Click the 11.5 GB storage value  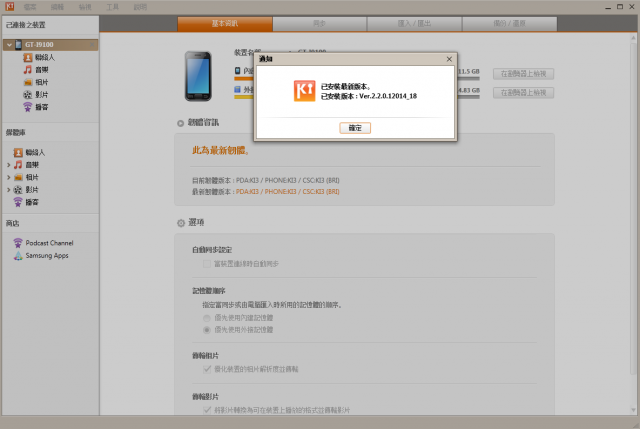click(469, 71)
